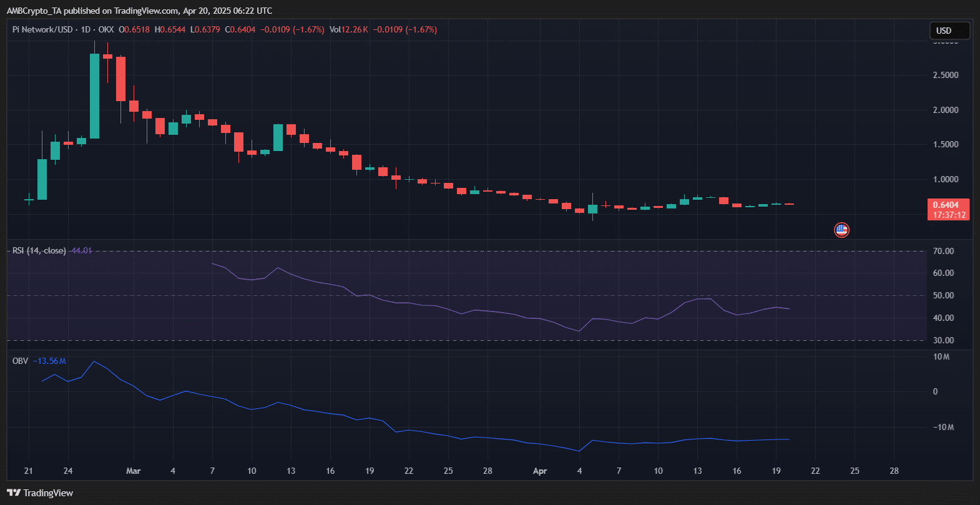980x505 pixels.
Task: Click the Vol 12.26K volume readout
Action: point(348,29)
